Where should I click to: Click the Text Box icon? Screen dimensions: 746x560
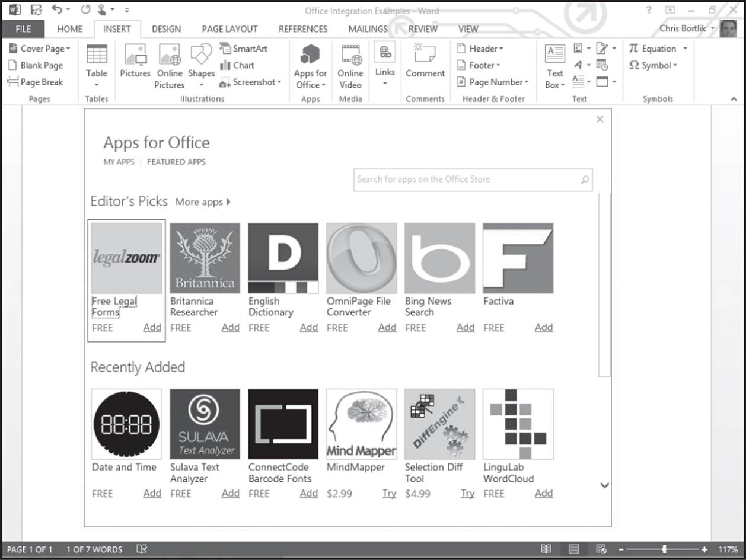pyautogui.click(x=555, y=67)
